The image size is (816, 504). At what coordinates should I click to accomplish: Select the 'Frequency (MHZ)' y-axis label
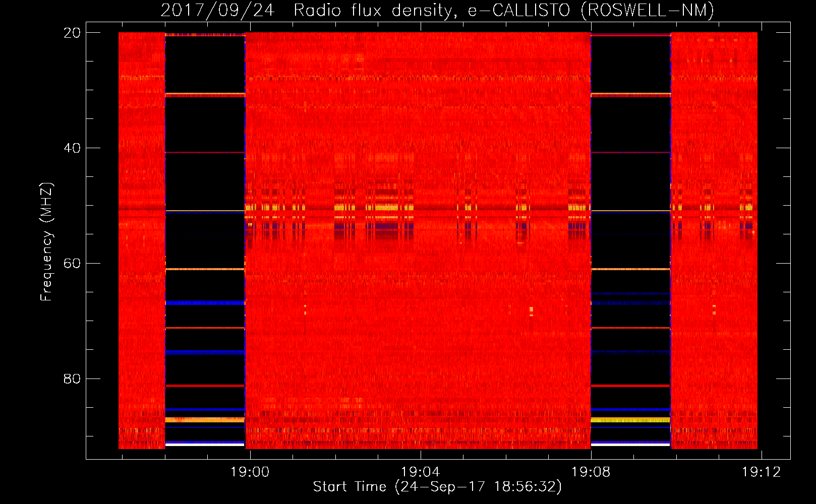(x=46, y=242)
